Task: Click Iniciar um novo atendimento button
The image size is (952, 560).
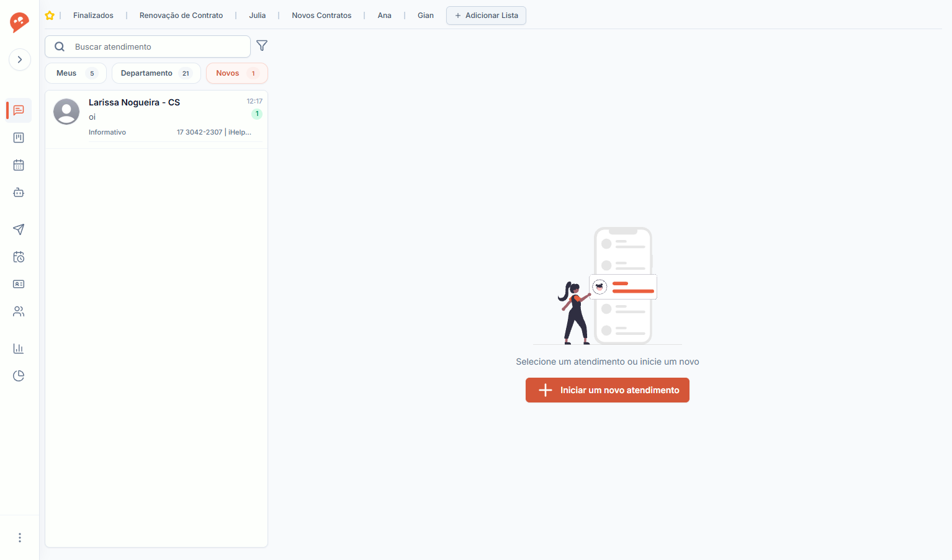Action: pyautogui.click(x=608, y=390)
